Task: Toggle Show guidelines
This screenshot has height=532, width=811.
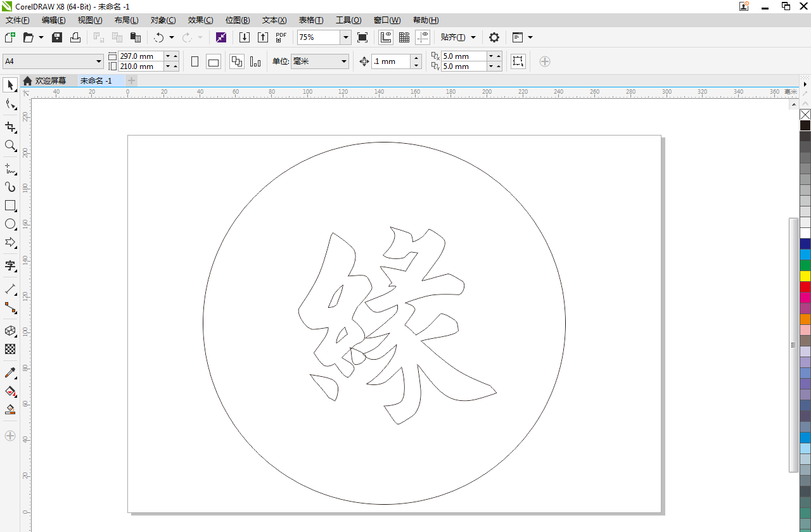Action: 423,37
